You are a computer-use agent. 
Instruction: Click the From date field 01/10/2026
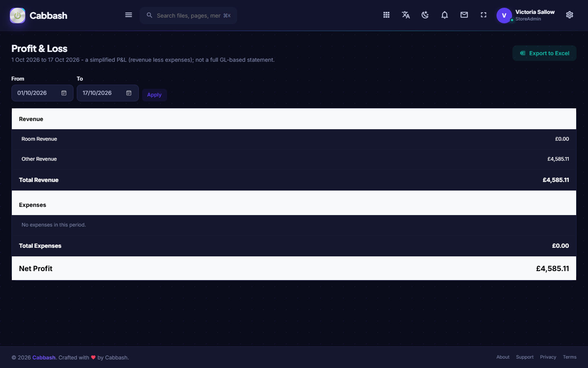click(42, 93)
